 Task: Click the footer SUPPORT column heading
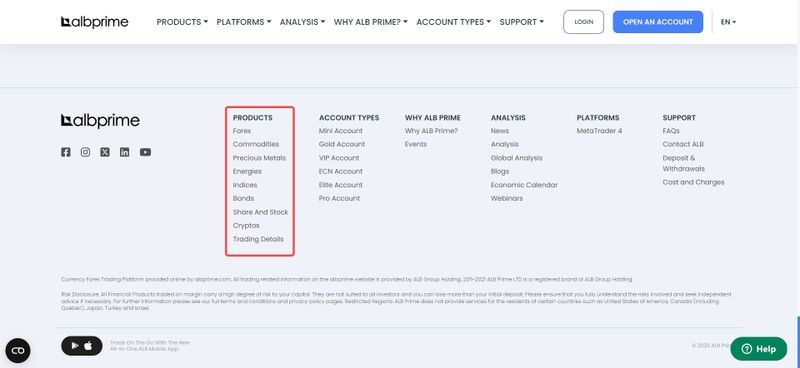click(x=679, y=117)
